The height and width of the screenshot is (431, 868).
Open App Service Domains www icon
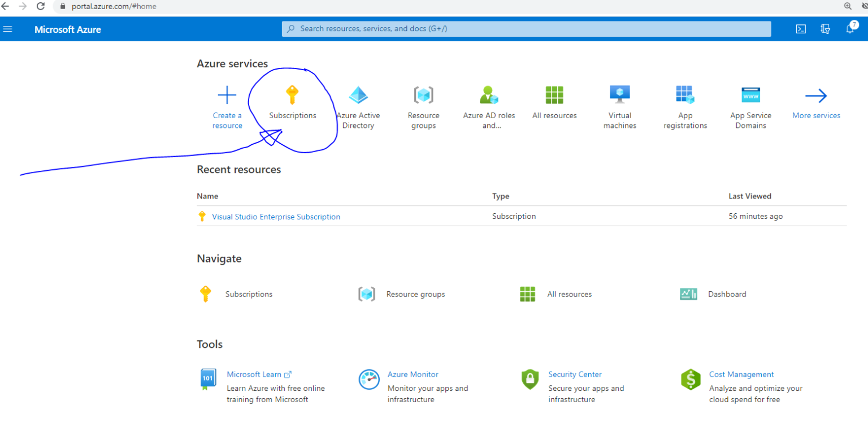point(750,95)
